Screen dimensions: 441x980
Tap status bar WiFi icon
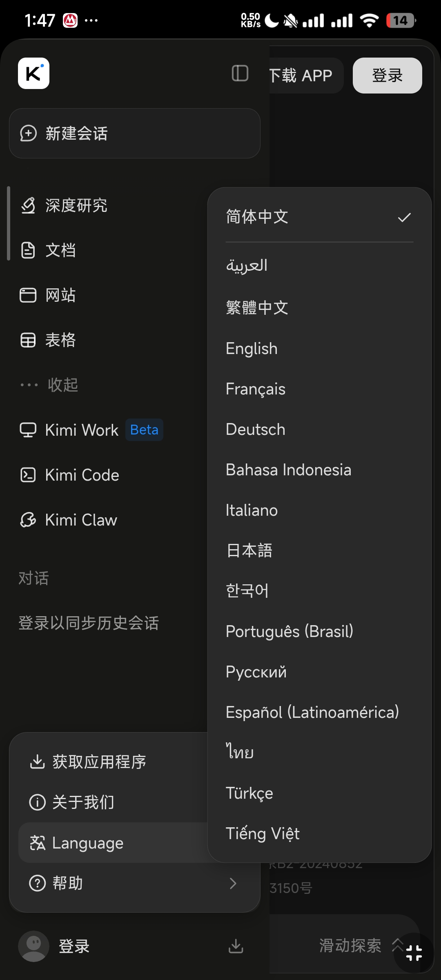[x=370, y=20]
